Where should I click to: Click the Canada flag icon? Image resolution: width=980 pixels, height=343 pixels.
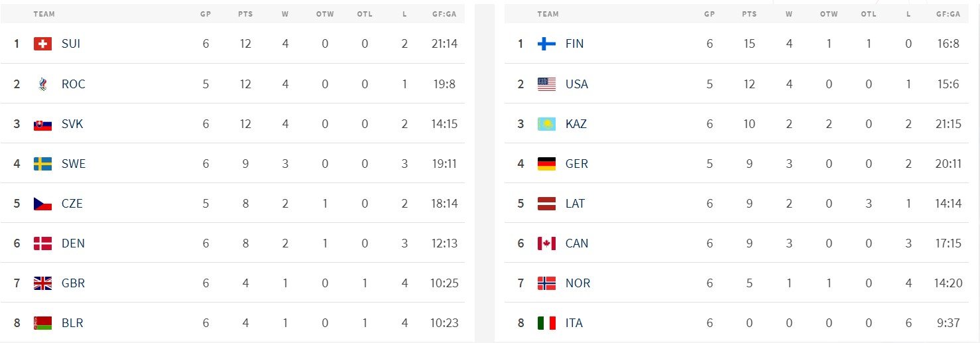[x=546, y=243]
